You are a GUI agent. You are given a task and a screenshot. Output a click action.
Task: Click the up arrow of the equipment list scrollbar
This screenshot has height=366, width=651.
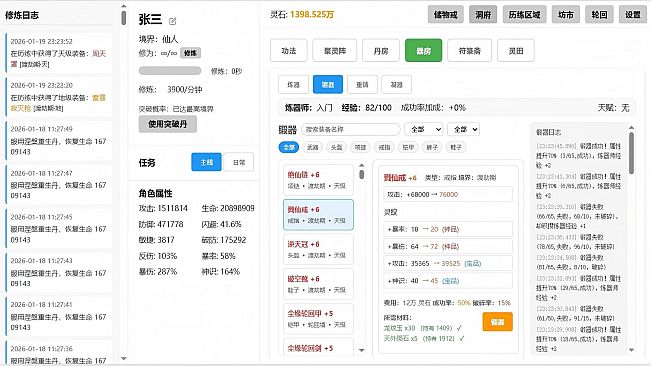click(361, 165)
